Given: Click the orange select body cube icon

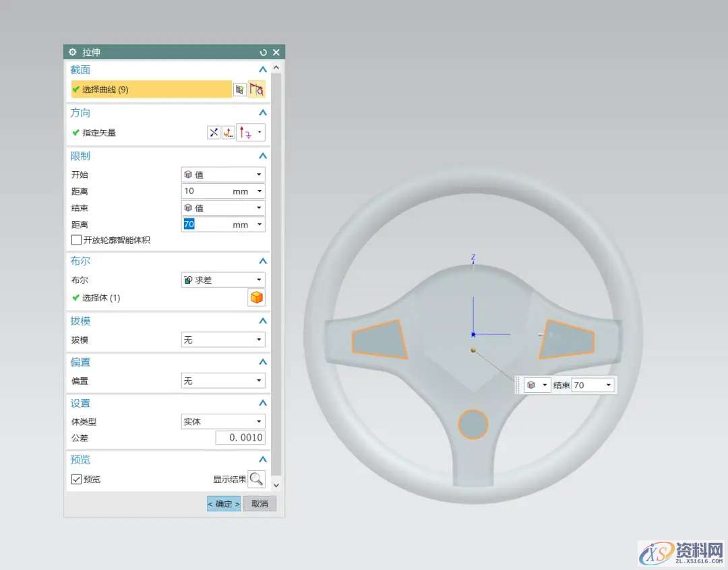Looking at the screenshot, I should 256,298.
